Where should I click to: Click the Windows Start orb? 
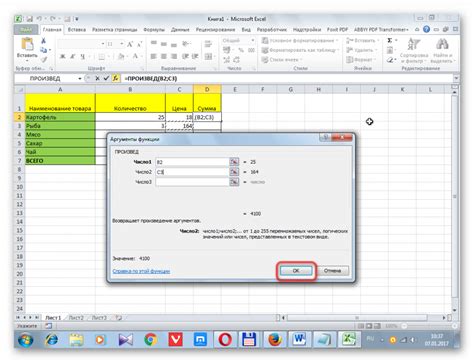[x=26, y=340]
